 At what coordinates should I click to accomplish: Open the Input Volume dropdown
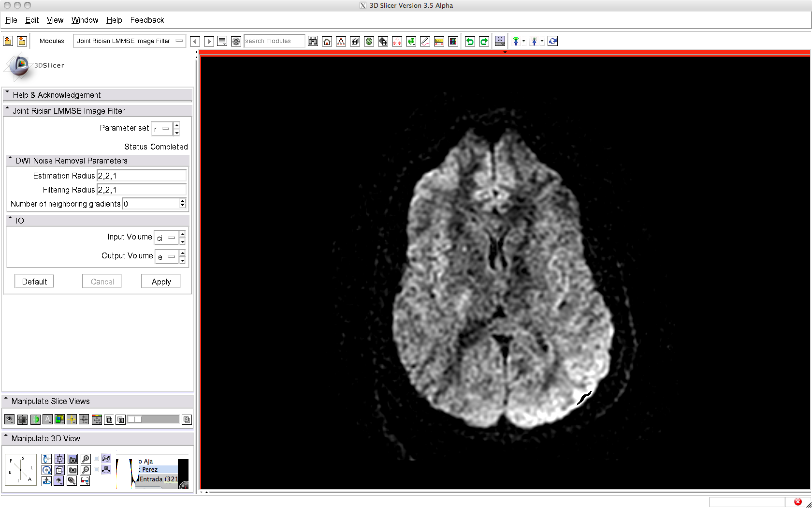[166, 238]
